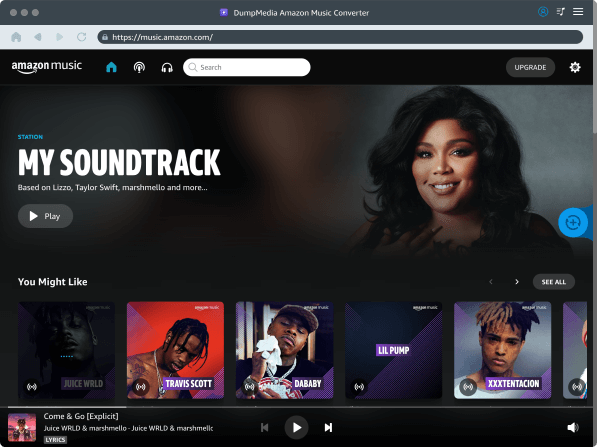Click station icon on Lil Pump card
597x447 pixels.
click(x=359, y=387)
